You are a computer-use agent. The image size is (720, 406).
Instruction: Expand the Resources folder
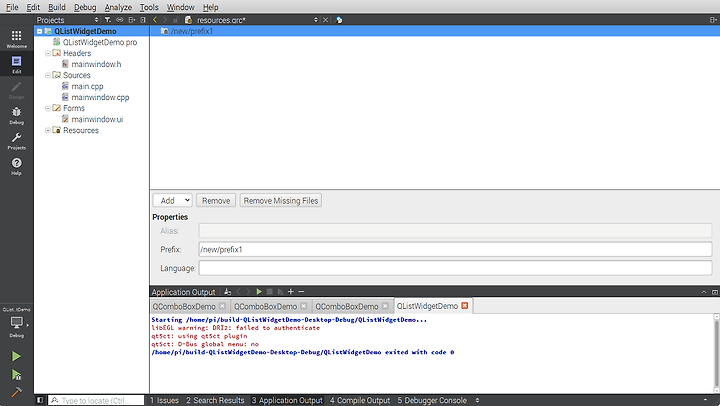pos(48,130)
